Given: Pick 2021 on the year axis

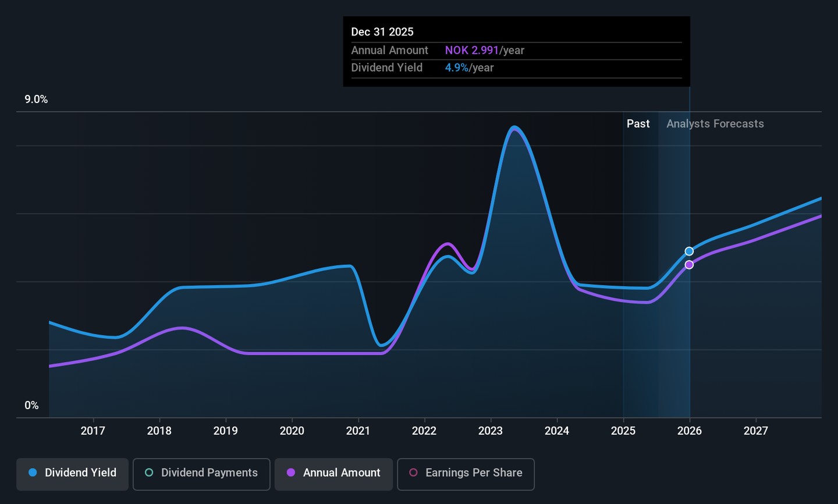Looking at the screenshot, I should coord(358,431).
